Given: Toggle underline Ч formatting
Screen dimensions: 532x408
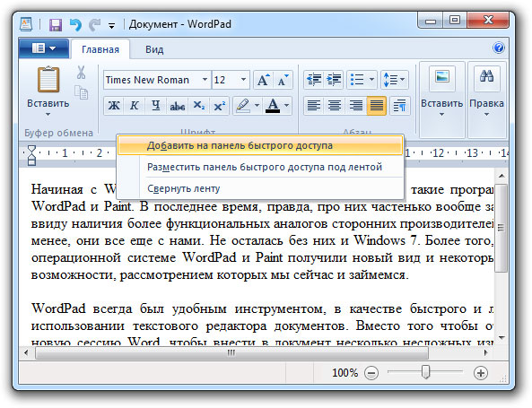Looking at the screenshot, I should click(155, 106).
